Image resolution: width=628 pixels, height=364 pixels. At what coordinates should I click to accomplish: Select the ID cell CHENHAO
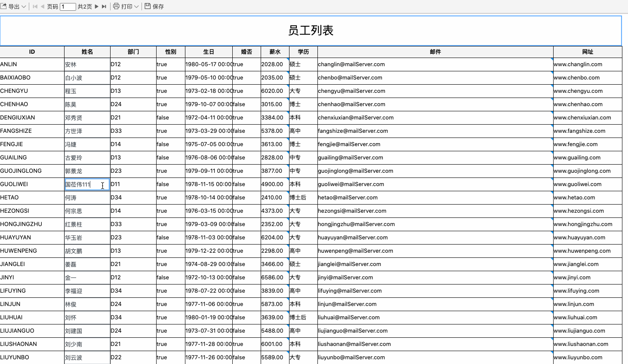[x=32, y=104]
